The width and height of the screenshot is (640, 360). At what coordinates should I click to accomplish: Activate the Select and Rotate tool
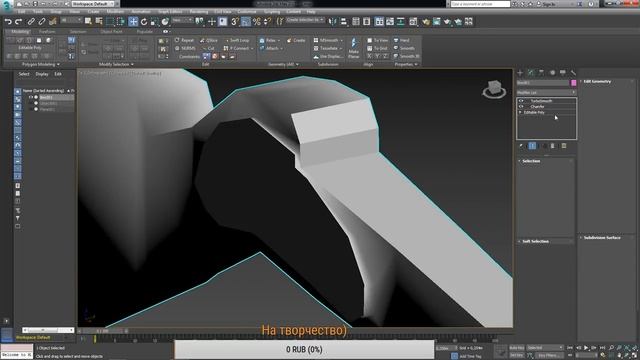[x=144, y=22]
